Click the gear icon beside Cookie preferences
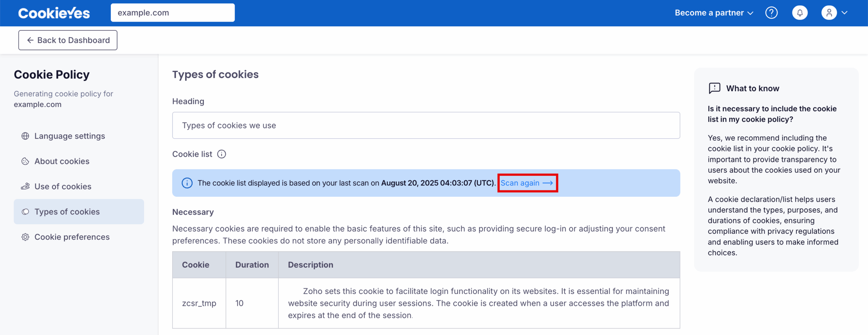868x335 pixels. coord(25,237)
